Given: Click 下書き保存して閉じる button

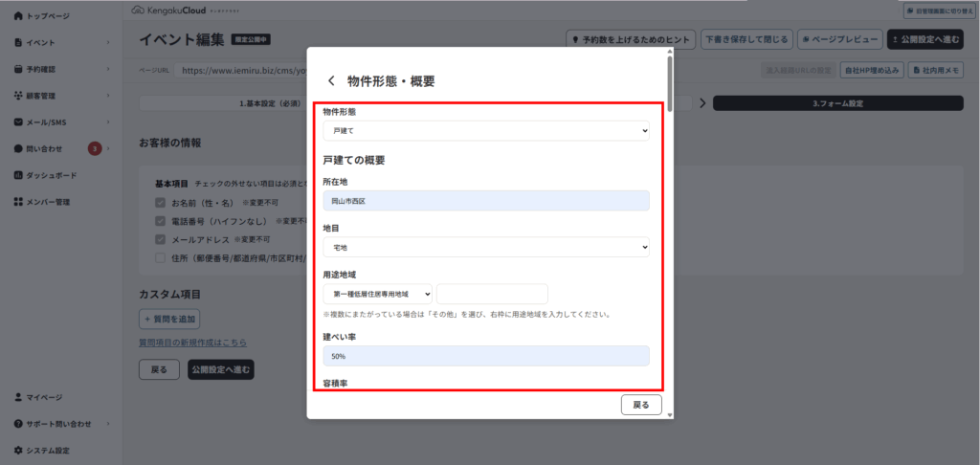Looking at the screenshot, I should tap(746, 39).
